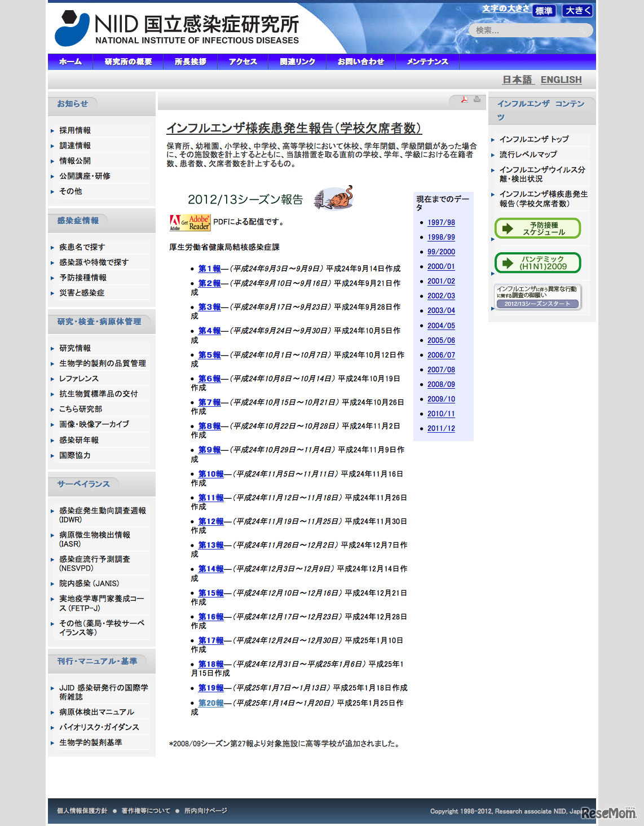Toggle font size to 標準
The height and width of the screenshot is (826, 644).
point(543,10)
